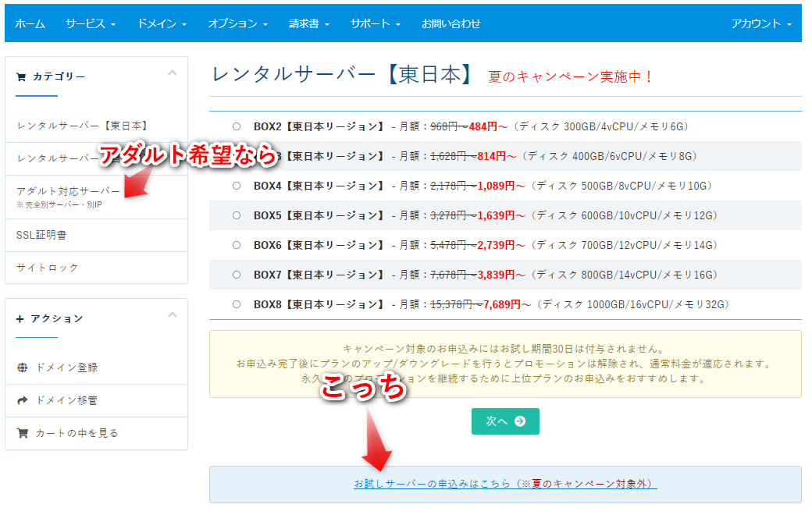
Task: Open the サポート dropdown menu
Action: (375, 23)
